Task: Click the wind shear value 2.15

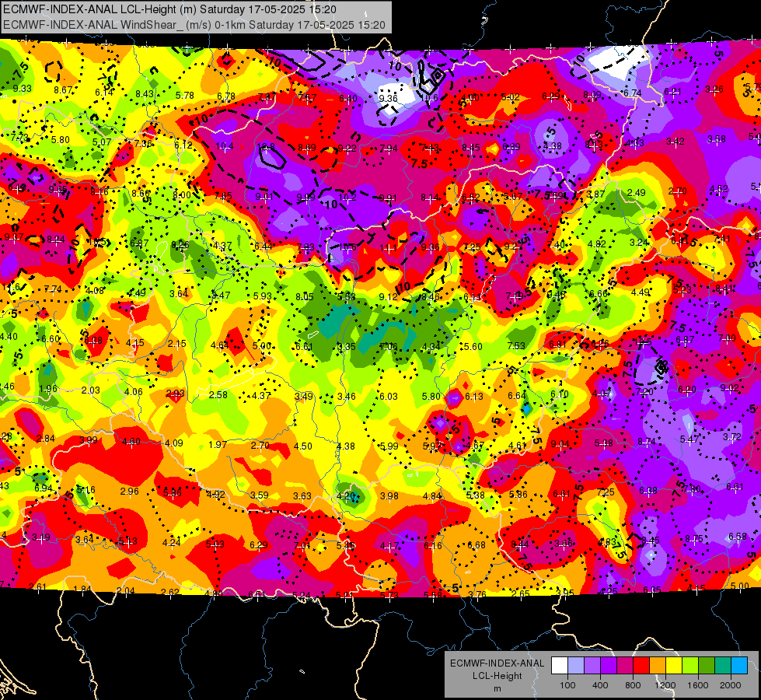Action: click(x=176, y=344)
